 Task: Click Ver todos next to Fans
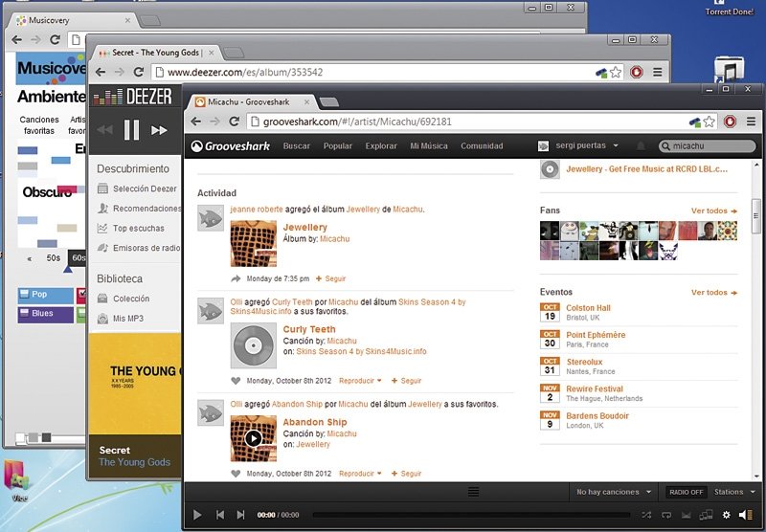pyautogui.click(x=713, y=211)
